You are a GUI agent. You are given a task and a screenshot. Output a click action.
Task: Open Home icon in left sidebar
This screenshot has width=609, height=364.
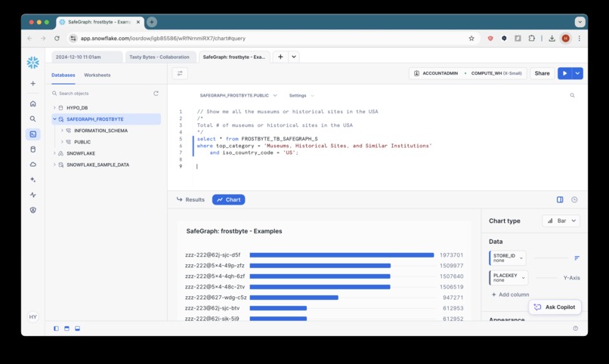coord(33,103)
